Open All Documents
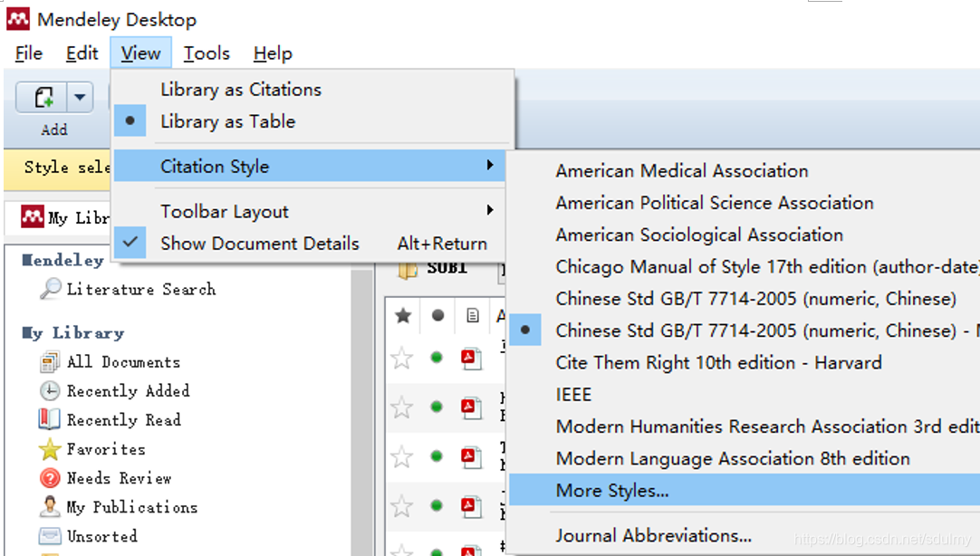 [x=123, y=361]
